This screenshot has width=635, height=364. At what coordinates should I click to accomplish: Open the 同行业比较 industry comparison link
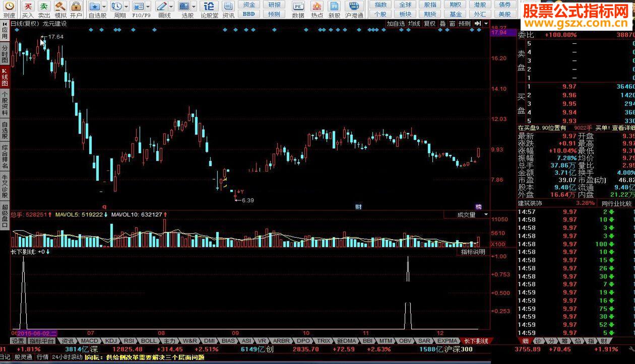616,203
